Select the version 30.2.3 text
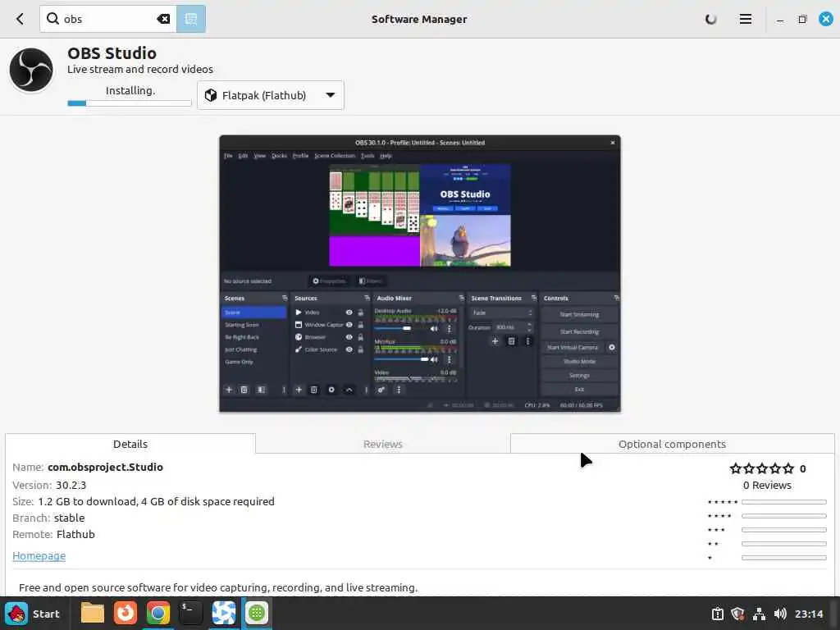 point(71,485)
